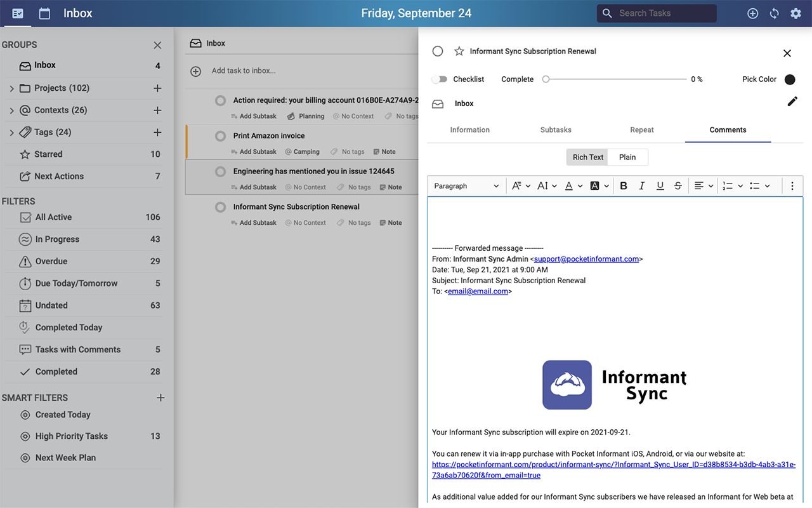Screen dimensions: 812x508
Task: Mark Action required billing task complete
Action: coord(220,100)
